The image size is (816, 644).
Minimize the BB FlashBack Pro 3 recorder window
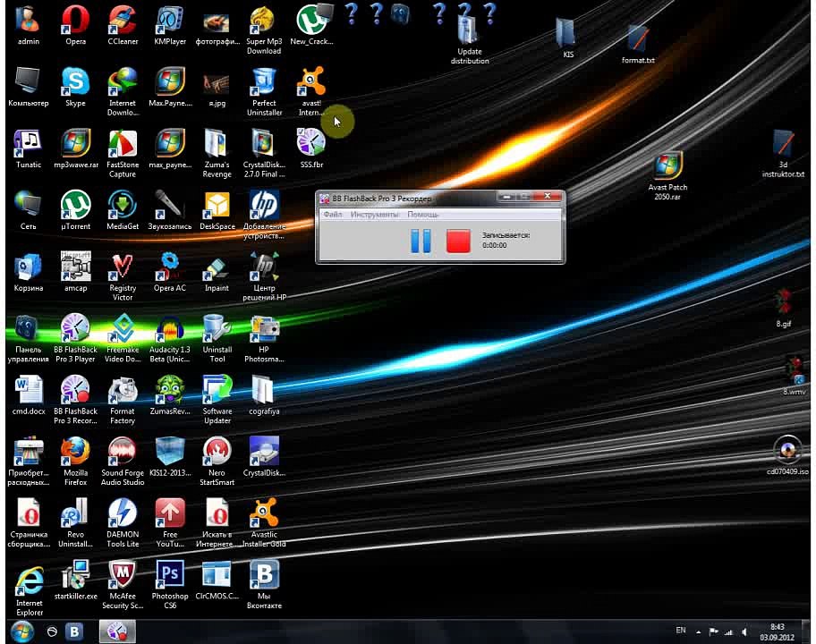506,197
